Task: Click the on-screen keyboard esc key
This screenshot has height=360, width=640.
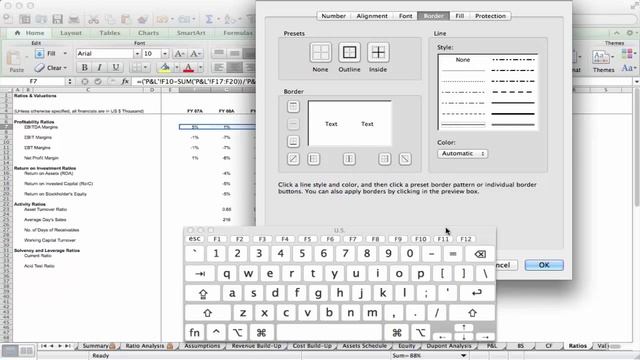Action: pyautogui.click(x=195, y=239)
